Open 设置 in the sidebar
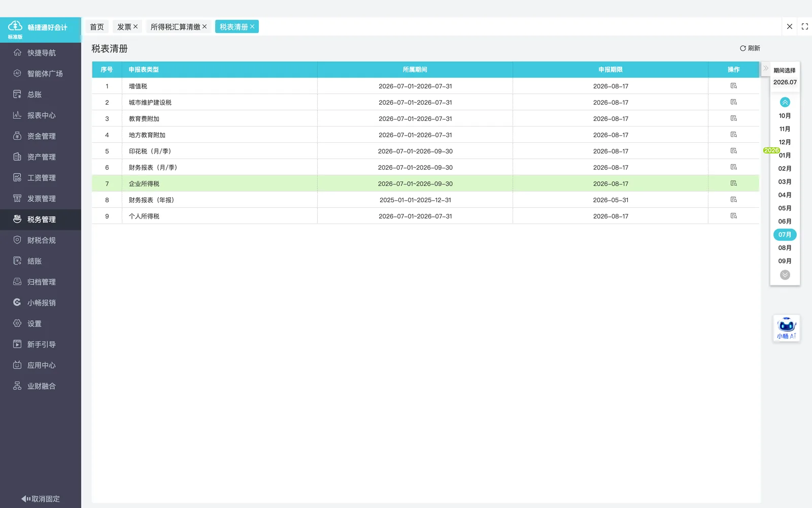812x508 pixels. pos(41,324)
